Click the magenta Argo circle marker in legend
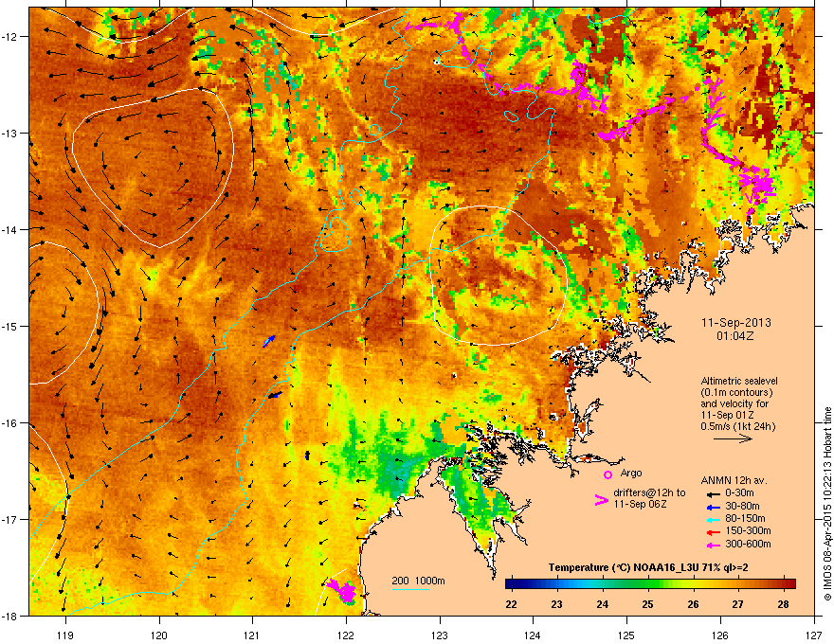The image size is (834, 644). (607, 474)
